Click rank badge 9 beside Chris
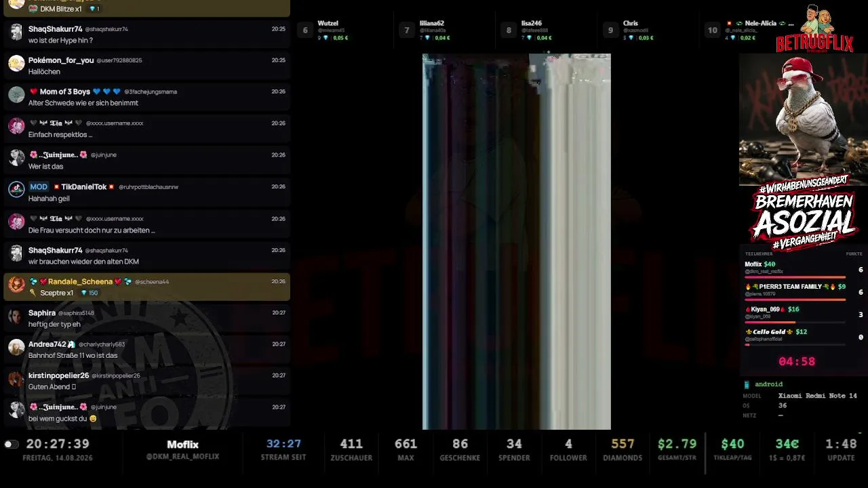This screenshot has width=868, height=488. (x=610, y=30)
